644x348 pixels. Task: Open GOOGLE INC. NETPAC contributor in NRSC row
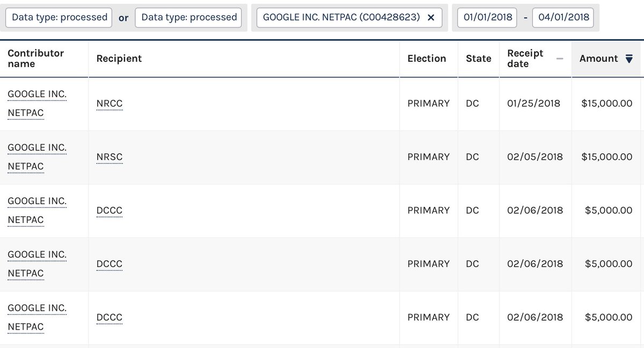tap(37, 157)
